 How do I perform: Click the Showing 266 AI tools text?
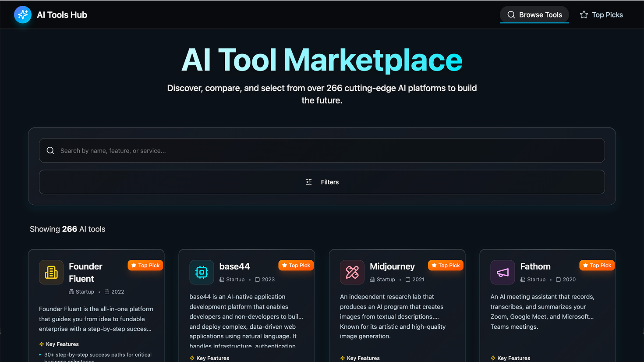tap(67, 229)
